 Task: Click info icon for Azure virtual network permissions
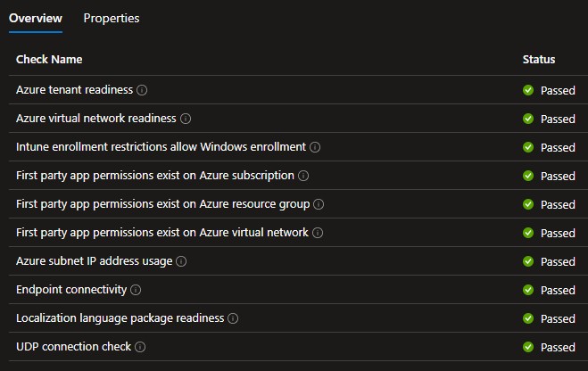click(x=318, y=233)
